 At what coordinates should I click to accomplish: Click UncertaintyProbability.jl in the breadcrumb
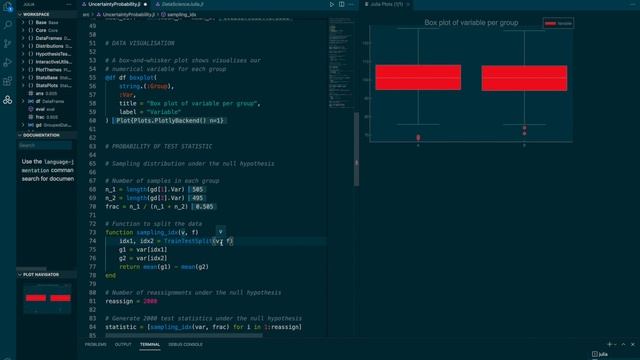pos(129,14)
